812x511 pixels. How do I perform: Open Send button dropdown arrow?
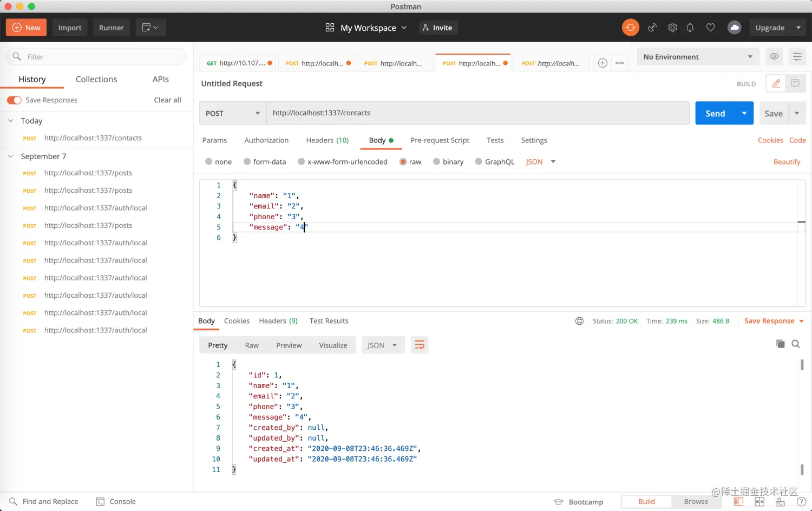(x=744, y=113)
